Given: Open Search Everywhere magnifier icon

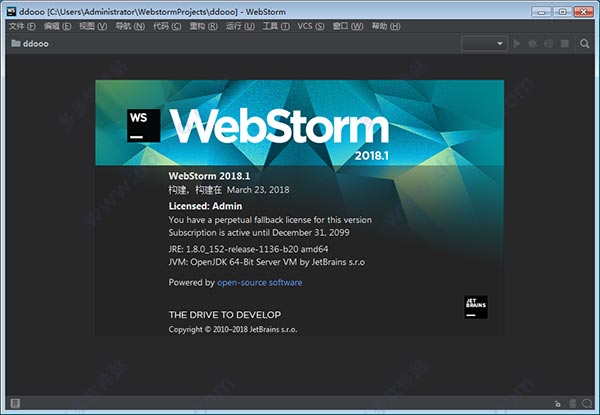Looking at the screenshot, I should 584,44.
